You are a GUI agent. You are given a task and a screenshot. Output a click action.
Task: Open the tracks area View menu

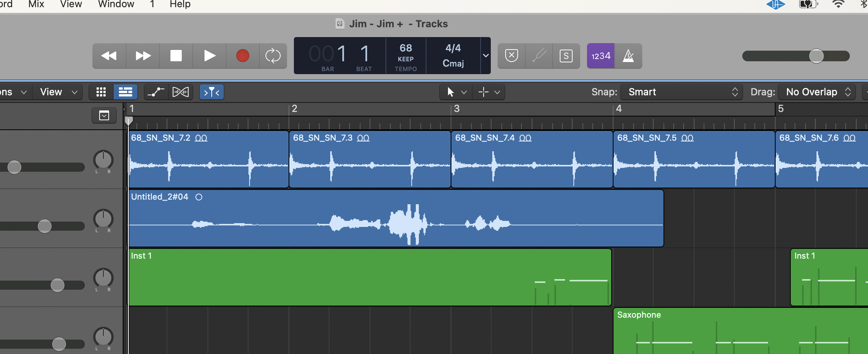pyautogui.click(x=58, y=92)
